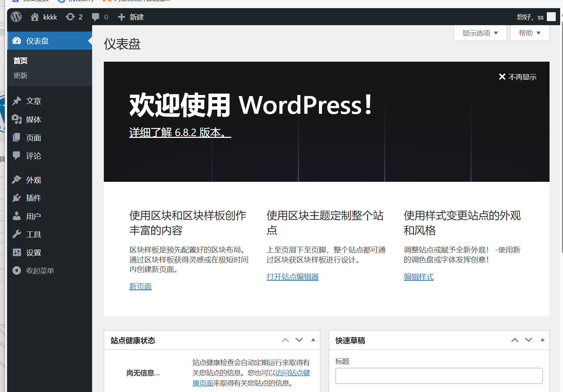563x392 pixels.
Task: Click the 页面 pages icon
Action: point(17,138)
